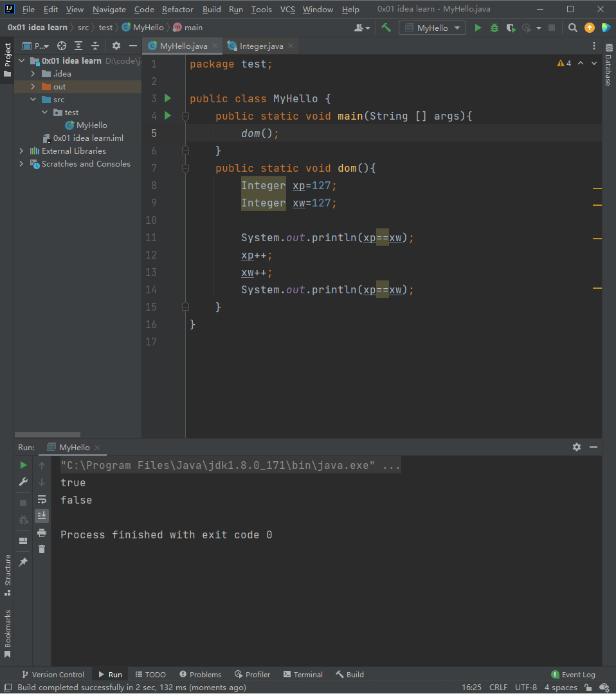
Task: Open Project panel gear options
Action: click(x=116, y=46)
